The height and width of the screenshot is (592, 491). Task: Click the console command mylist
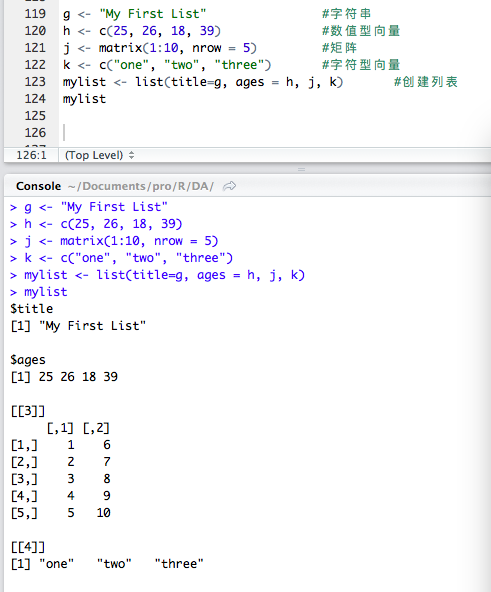pyautogui.click(x=46, y=292)
